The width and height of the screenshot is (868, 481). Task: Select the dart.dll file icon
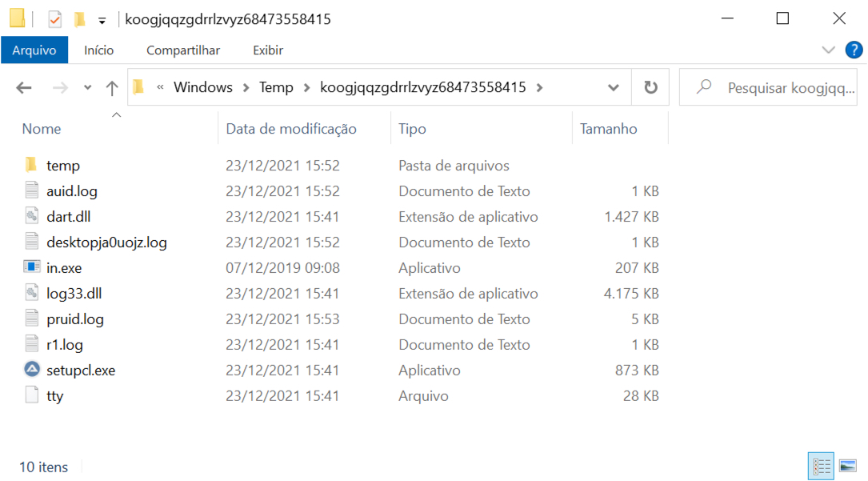click(31, 216)
